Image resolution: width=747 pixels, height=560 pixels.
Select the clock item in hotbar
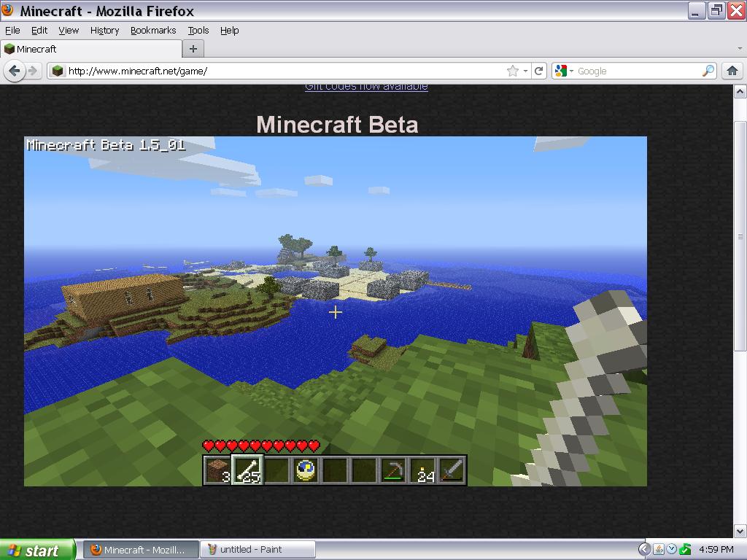(306, 470)
